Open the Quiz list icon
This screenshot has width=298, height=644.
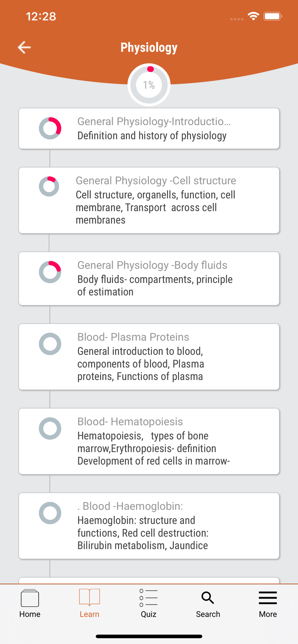[x=149, y=598]
